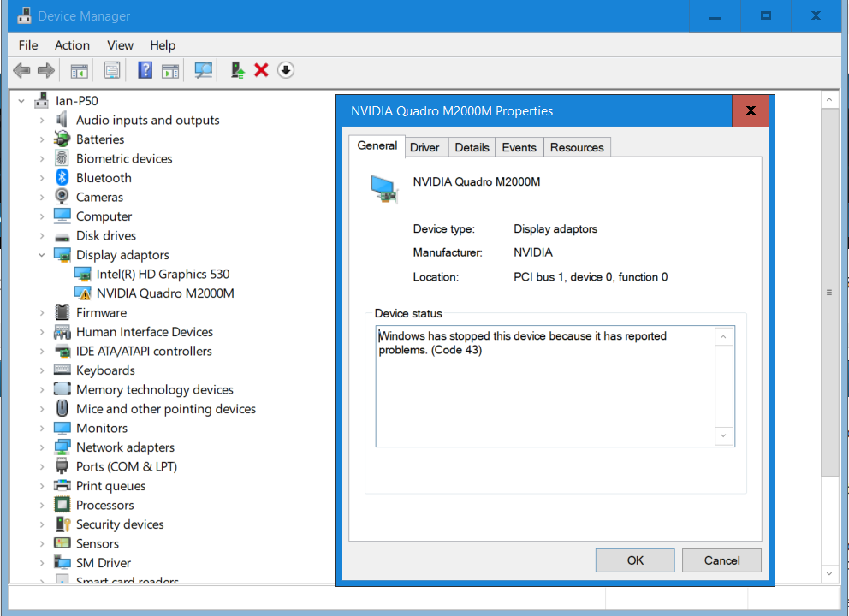Click the Scan for hardware changes icon
The image size is (849, 616).
tap(204, 70)
